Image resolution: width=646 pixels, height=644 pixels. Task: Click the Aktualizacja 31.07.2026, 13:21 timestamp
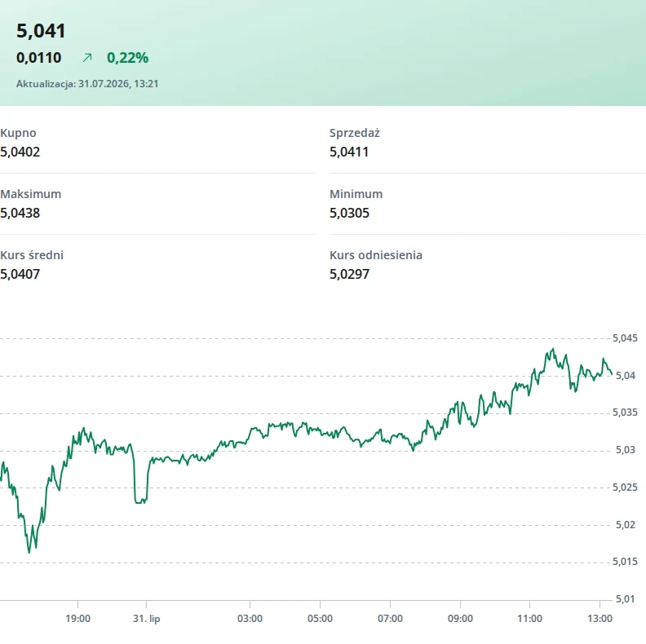point(87,84)
